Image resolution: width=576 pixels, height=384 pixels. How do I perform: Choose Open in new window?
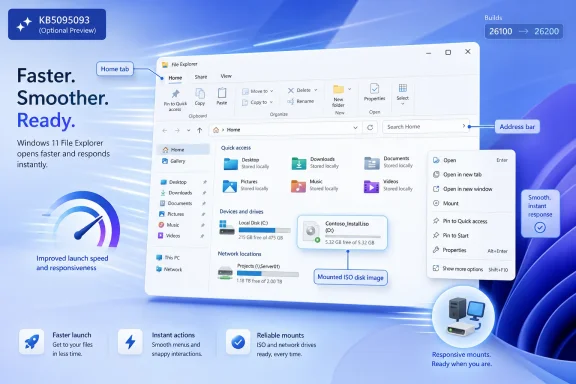(x=470, y=189)
